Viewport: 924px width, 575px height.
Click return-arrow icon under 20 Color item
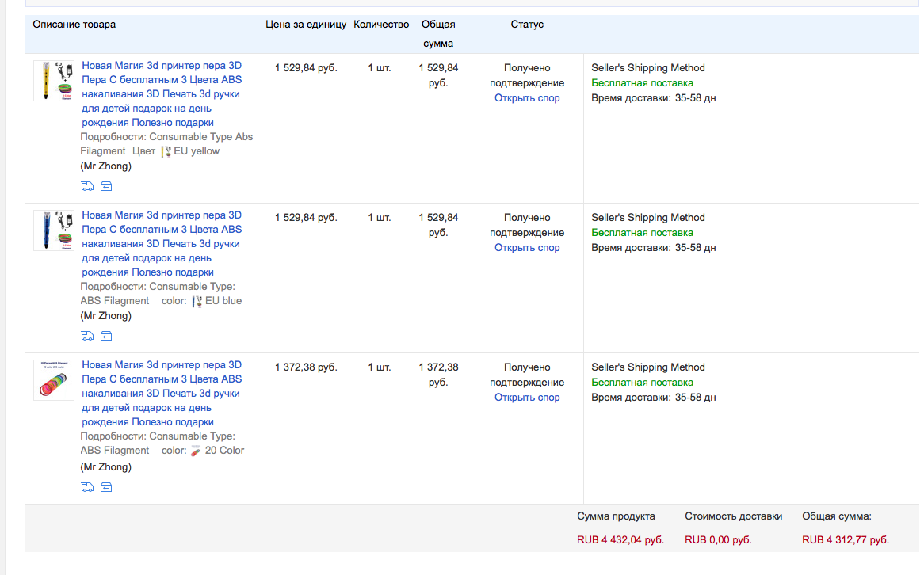coord(106,487)
